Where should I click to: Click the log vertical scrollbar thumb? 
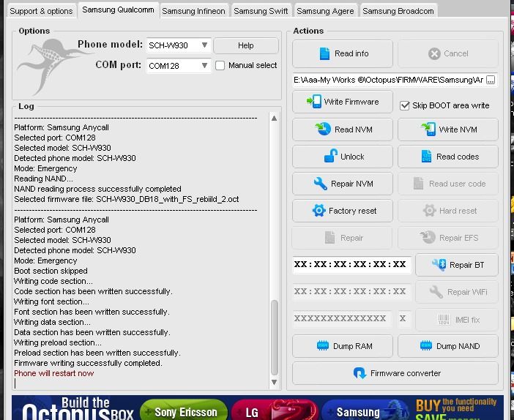275,337
